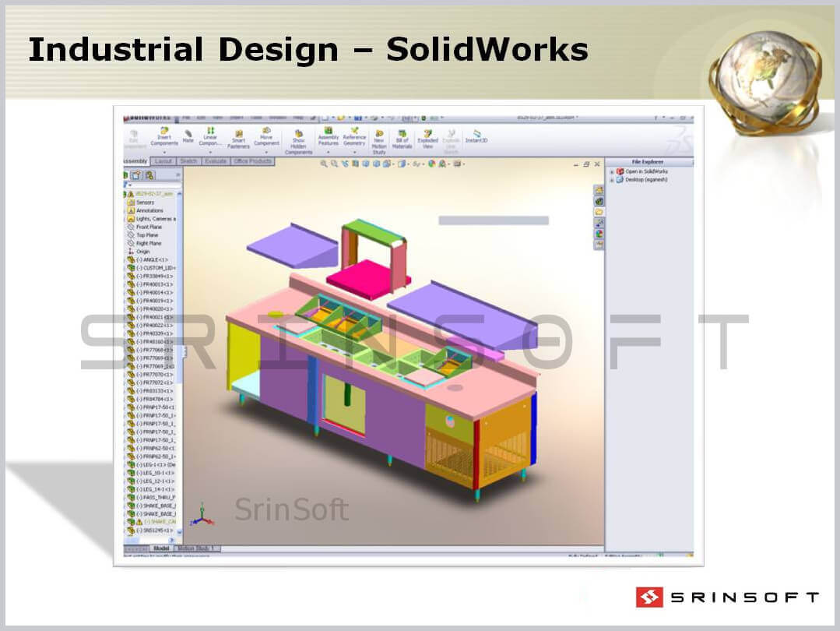Click Show Hidden Components

pos(298,142)
